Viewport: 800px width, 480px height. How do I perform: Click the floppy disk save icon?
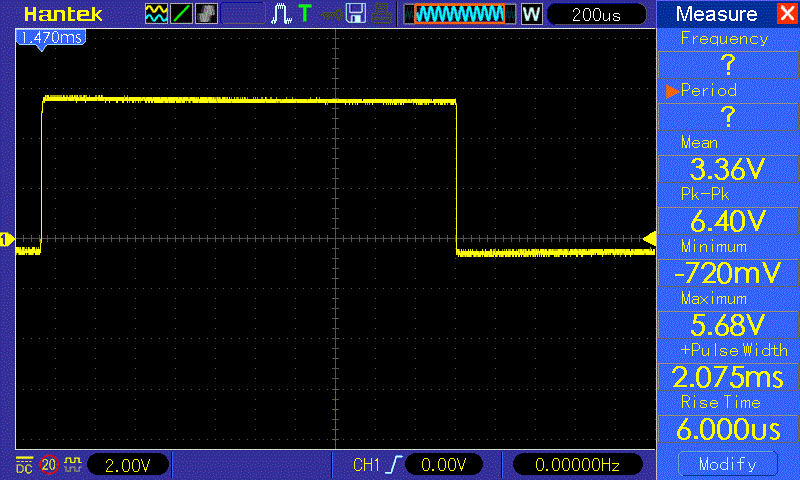[x=355, y=14]
